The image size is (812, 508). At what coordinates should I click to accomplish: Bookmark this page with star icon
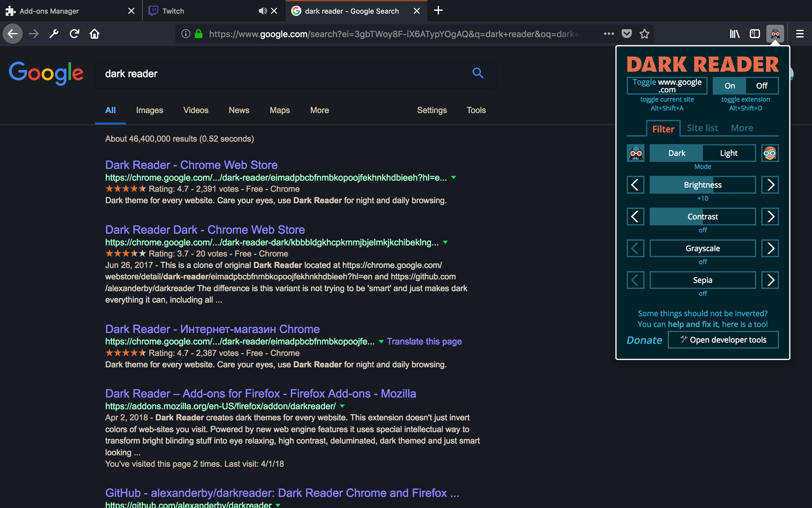coord(645,34)
